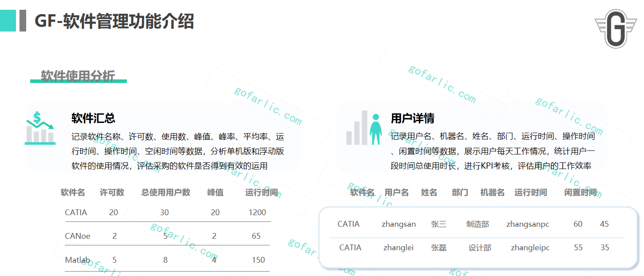Click the description paragraph starting 记录用户名
The width and height of the screenshot is (644, 276).
[x=493, y=151]
